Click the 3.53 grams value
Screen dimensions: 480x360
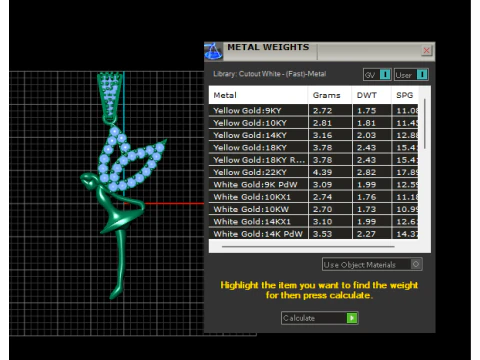pos(322,234)
